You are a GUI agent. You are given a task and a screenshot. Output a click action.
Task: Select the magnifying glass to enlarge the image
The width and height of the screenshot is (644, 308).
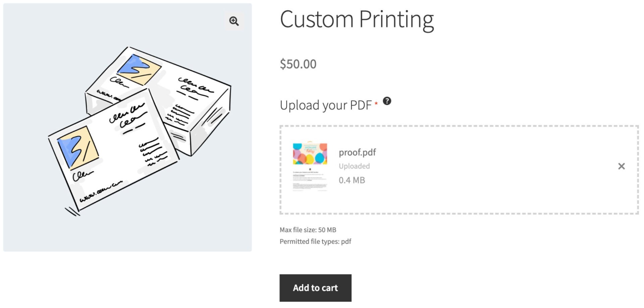click(234, 21)
